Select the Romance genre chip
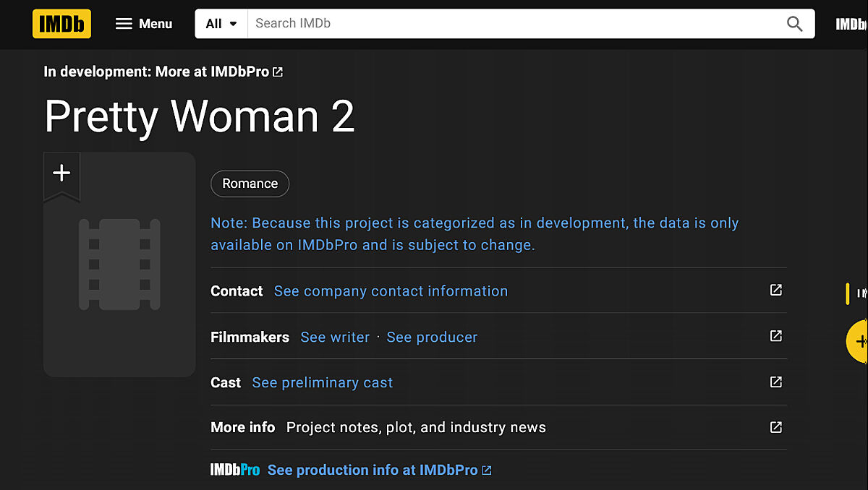Viewport: 868px width, 490px height. [250, 184]
